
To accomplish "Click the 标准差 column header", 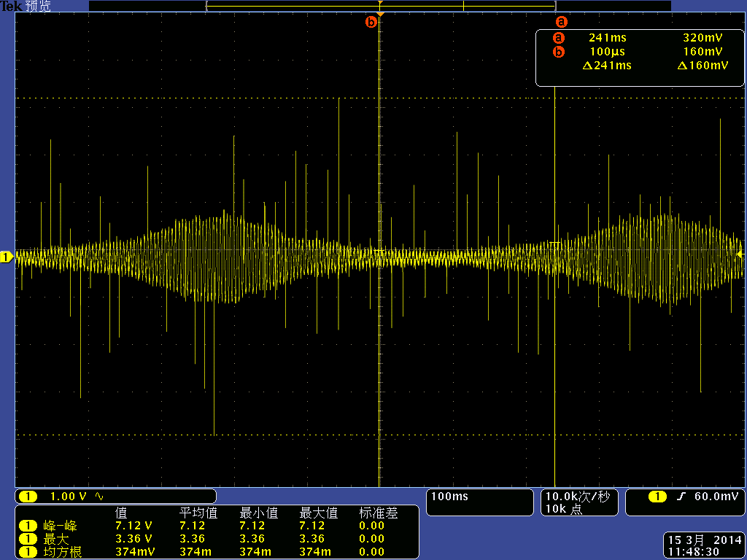I will click(379, 513).
